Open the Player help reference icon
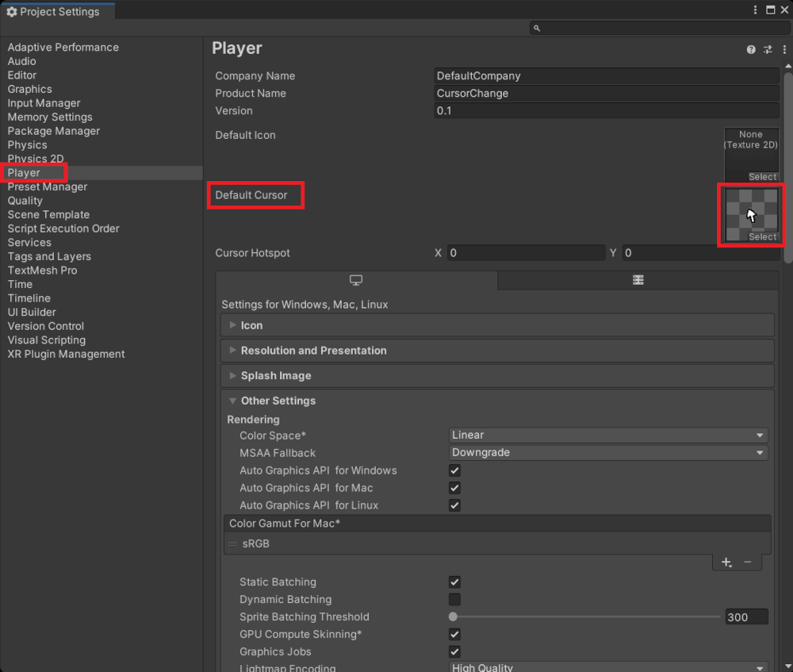The height and width of the screenshot is (672, 793). click(751, 49)
